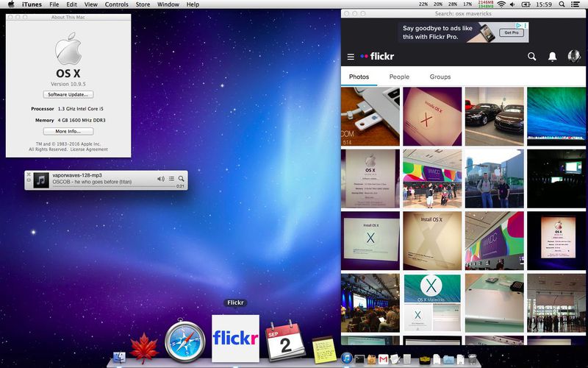This screenshot has height=368, width=588.
Task: Open the Flickr user avatar menu
Action: (573, 57)
